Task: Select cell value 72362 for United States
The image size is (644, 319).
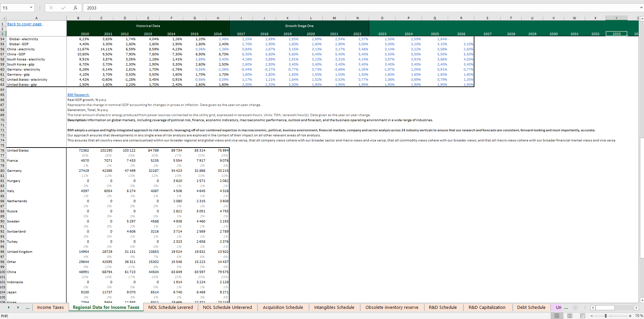Action: tap(84, 151)
